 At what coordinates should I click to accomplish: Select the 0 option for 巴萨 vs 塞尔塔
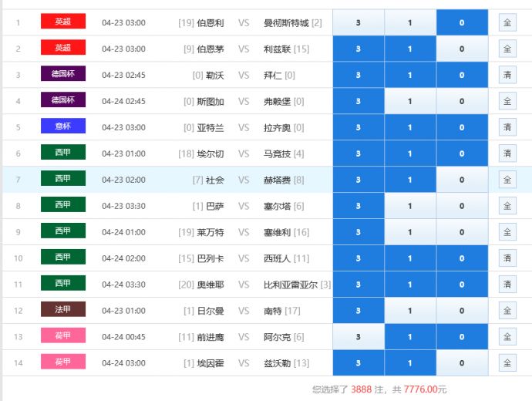pos(462,206)
